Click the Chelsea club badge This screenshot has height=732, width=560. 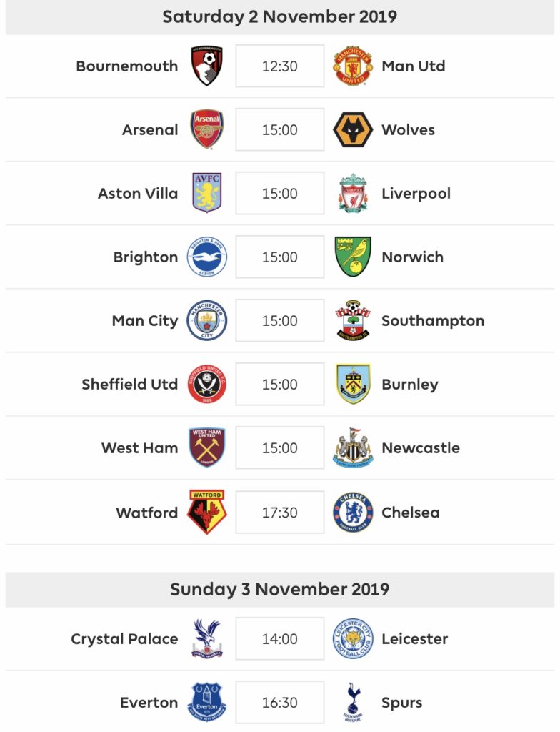pos(353,512)
